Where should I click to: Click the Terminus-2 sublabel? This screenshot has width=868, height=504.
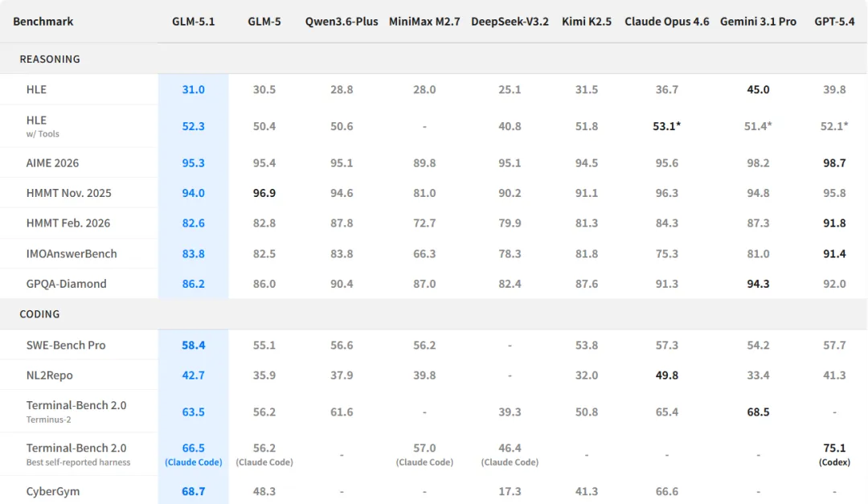point(49,420)
